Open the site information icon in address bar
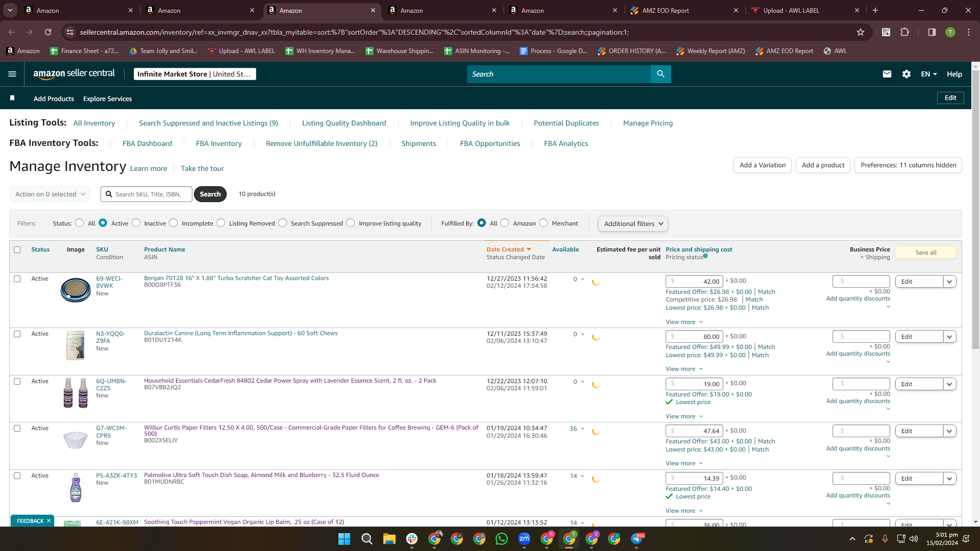This screenshot has width=980, height=551. click(70, 32)
